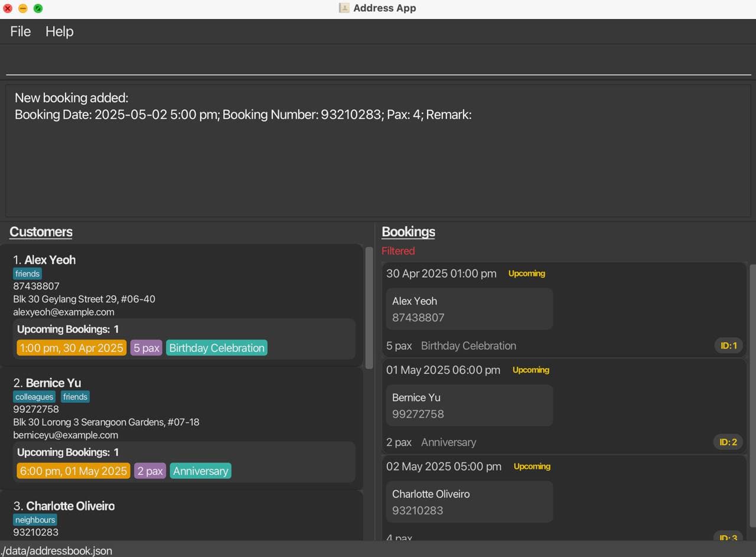The height and width of the screenshot is (557, 756).
Task: Click the ID:1 booking badge
Action: (728, 346)
